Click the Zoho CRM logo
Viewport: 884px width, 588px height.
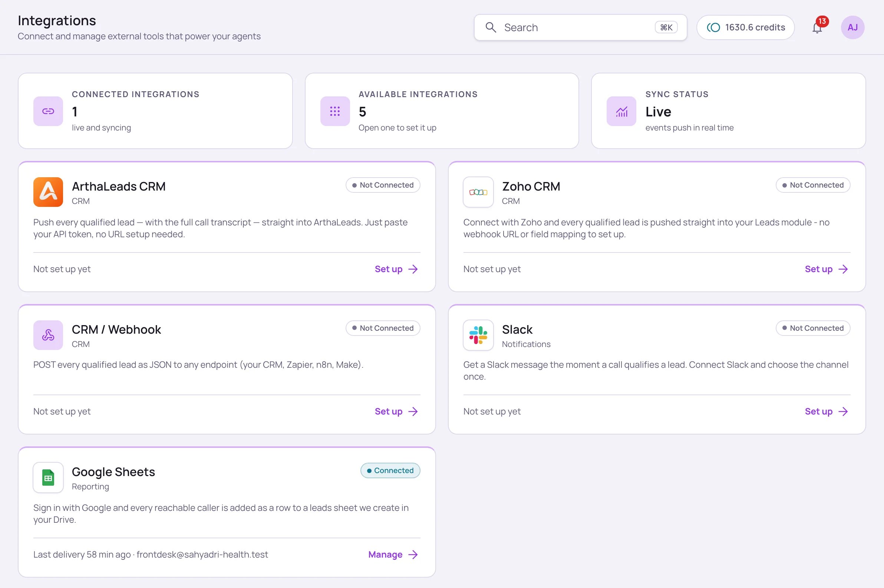[x=478, y=192]
